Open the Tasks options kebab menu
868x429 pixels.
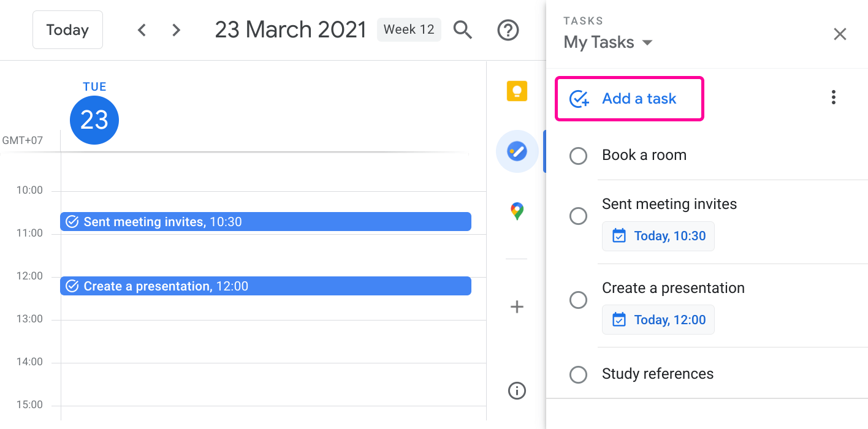(x=834, y=96)
